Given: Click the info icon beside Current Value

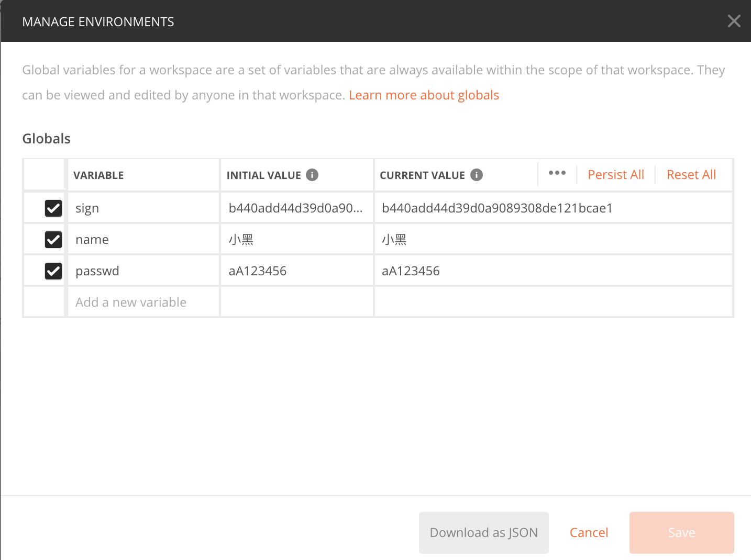Looking at the screenshot, I should click(477, 175).
